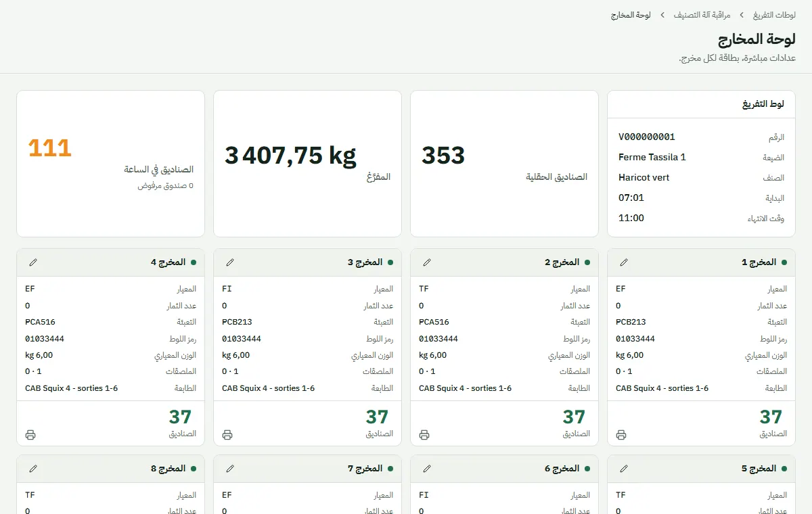
Task: Click the edit pencil on المخرج 7 card
Action: (x=230, y=469)
